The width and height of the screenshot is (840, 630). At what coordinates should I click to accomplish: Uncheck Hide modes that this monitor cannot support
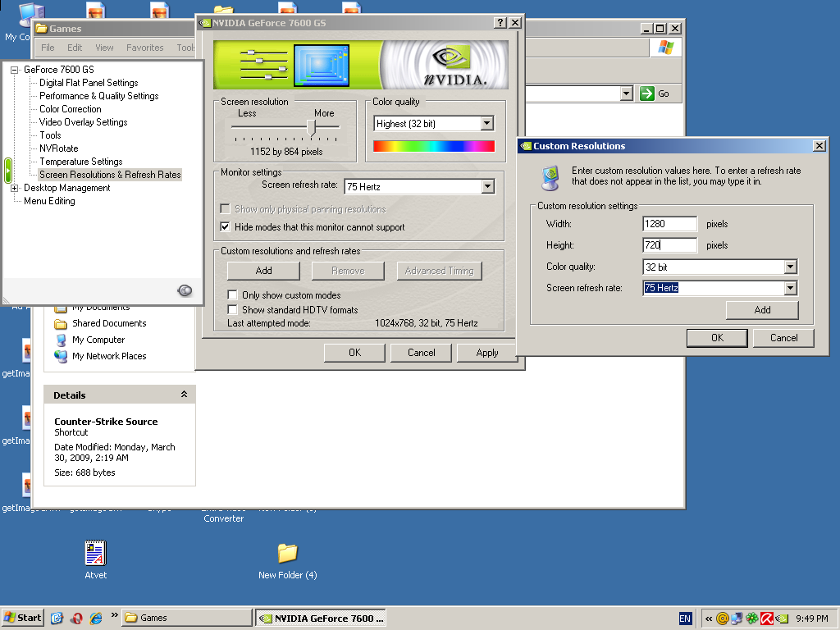(225, 227)
